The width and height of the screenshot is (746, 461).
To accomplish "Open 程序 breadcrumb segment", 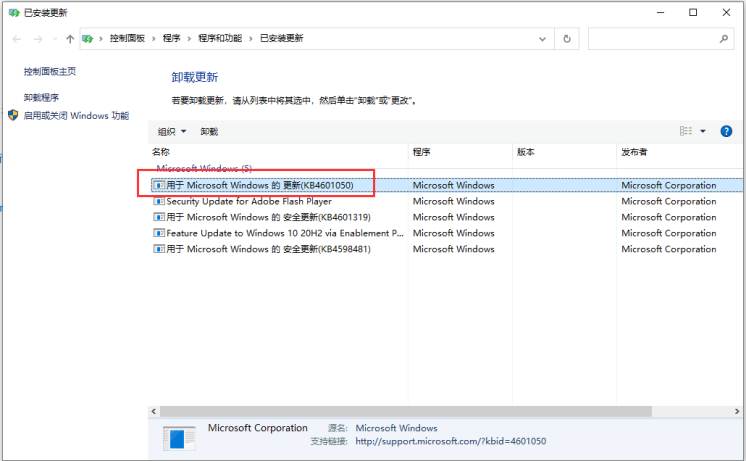I will pos(171,39).
